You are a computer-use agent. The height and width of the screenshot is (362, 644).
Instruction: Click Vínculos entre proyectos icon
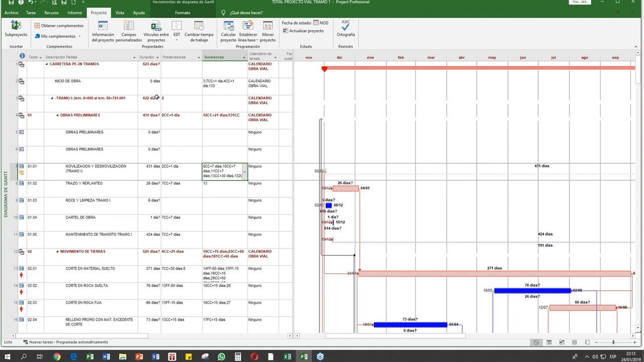click(x=156, y=26)
